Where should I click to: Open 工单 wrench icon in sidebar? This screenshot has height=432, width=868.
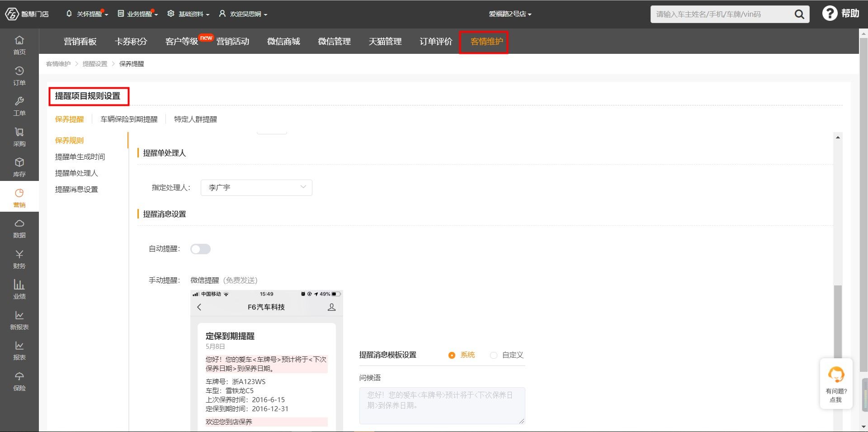click(x=19, y=106)
